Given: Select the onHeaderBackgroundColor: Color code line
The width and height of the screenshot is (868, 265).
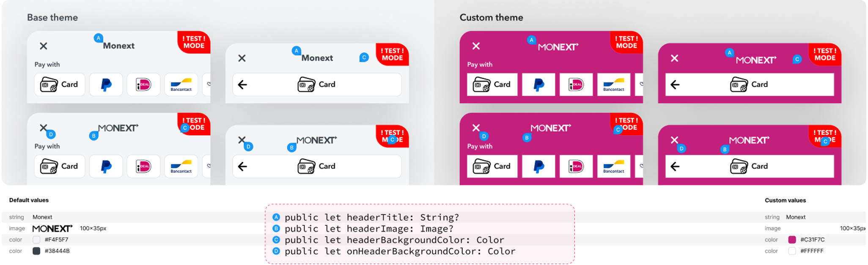Looking at the screenshot, I should click(400, 251).
